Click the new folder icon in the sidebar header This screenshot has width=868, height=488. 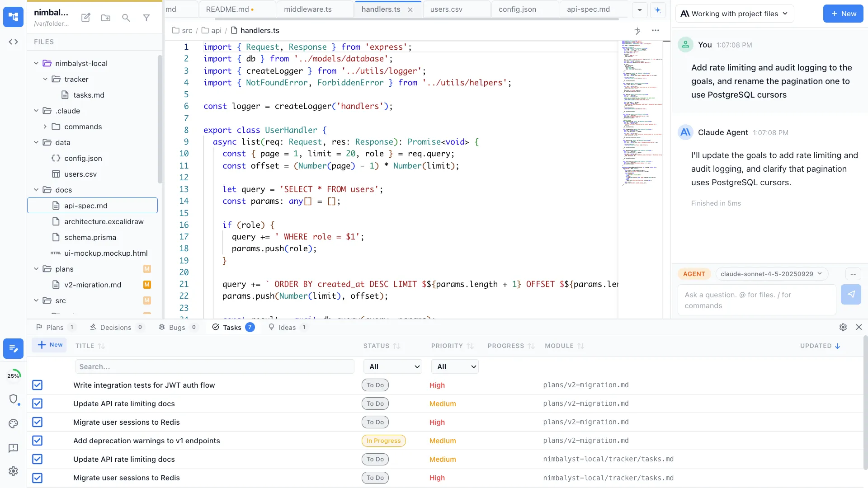(105, 18)
